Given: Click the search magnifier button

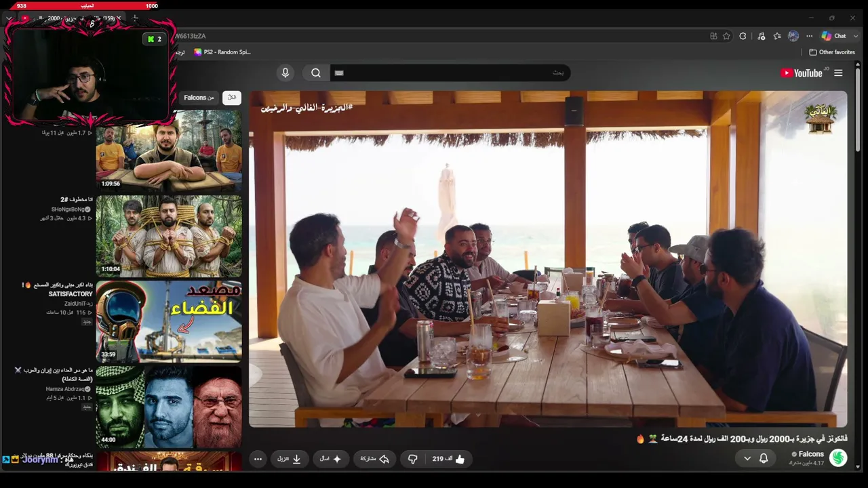Looking at the screenshot, I should [x=316, y=73].
